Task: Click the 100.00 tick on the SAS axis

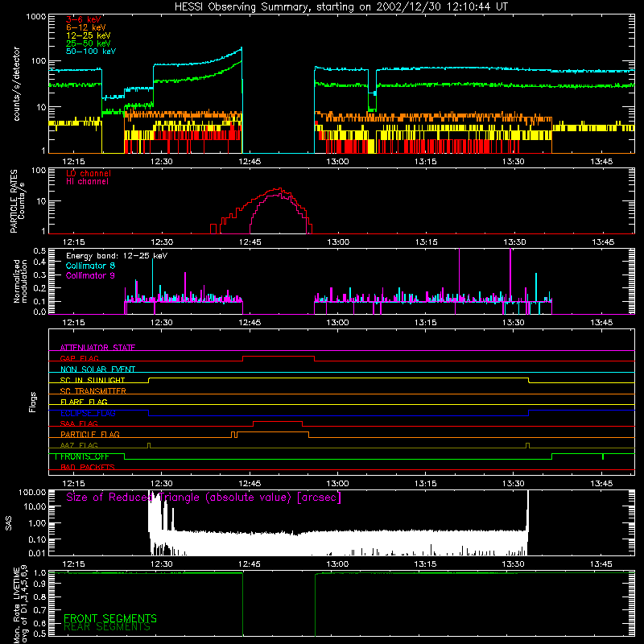Action: tap(32, 492)
